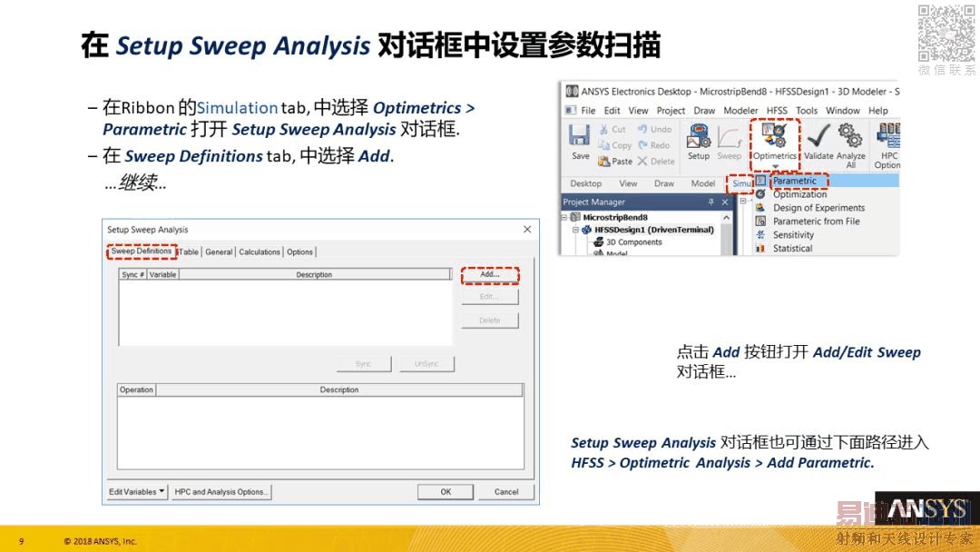Switch to the Desktop ribbon tab

pos(585,183)
